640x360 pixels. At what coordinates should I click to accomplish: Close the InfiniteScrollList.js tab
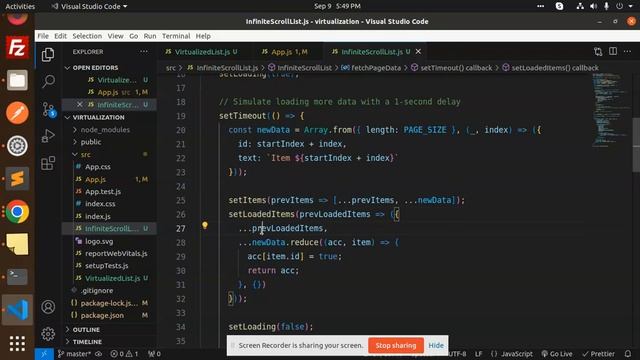(x=418, y=51)
